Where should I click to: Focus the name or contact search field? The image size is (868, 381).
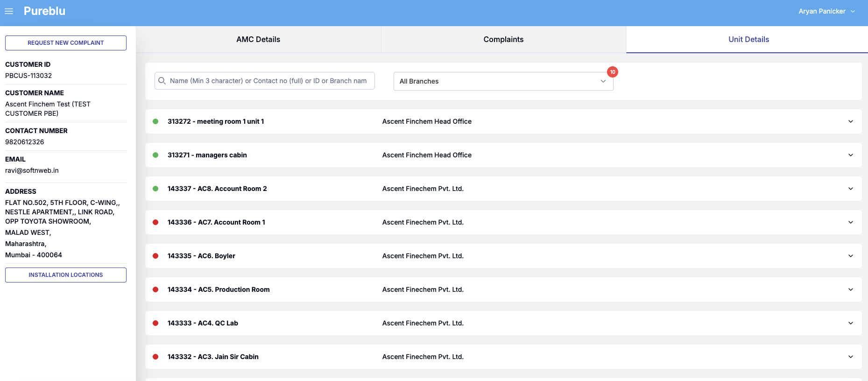[265, 81]
